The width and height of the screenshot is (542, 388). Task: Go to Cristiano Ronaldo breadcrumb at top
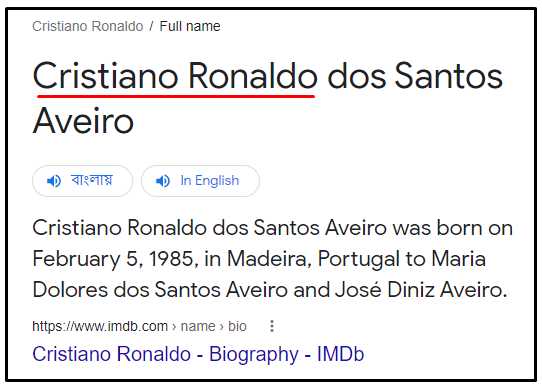coord(87,26)
